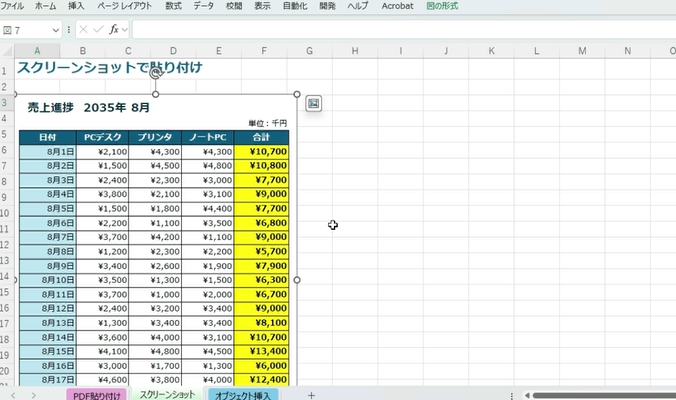Screen dimensions: 676x400
Task: Click the title スクリーンショットで貼り付け
Action: 110,67
